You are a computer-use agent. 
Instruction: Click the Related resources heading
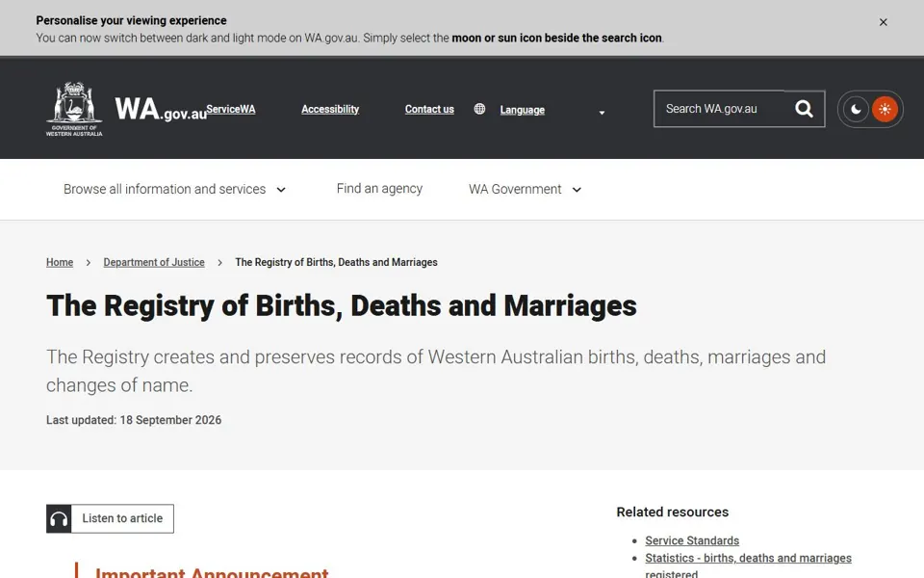[x=673, y=512]
